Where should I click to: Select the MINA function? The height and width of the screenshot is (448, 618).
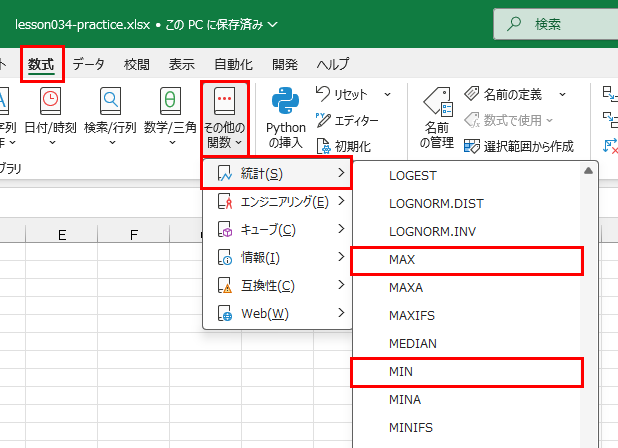(x=467, y=399)
